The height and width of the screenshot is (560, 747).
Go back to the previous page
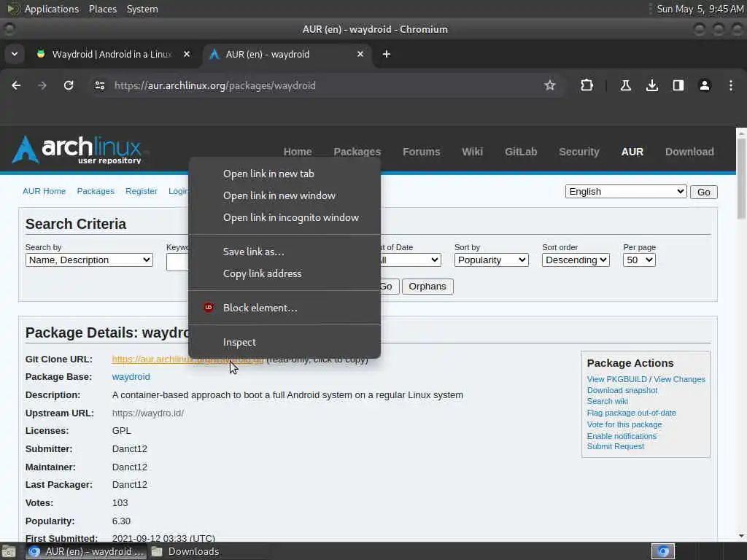tap(16, 86)
